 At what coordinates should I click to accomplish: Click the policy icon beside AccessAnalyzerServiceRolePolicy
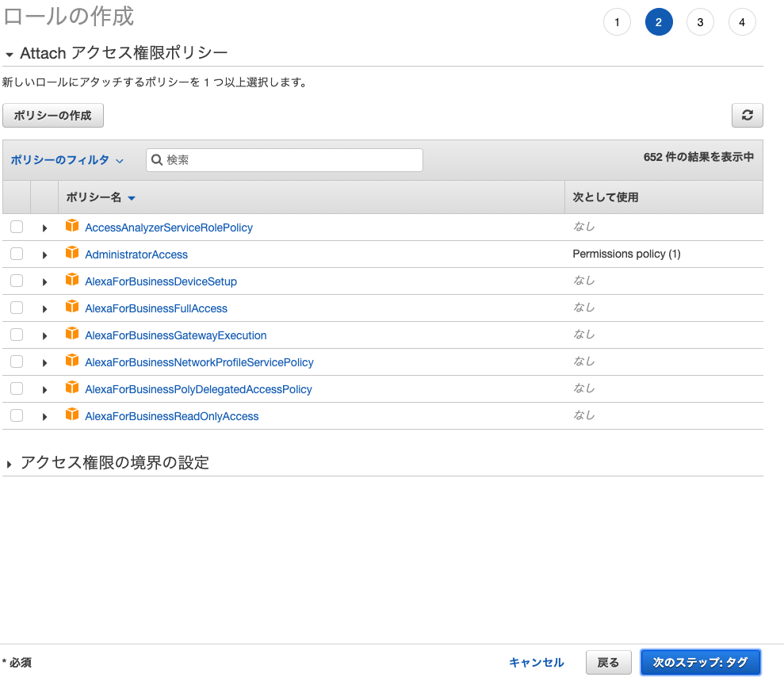[x=72, y=227]
